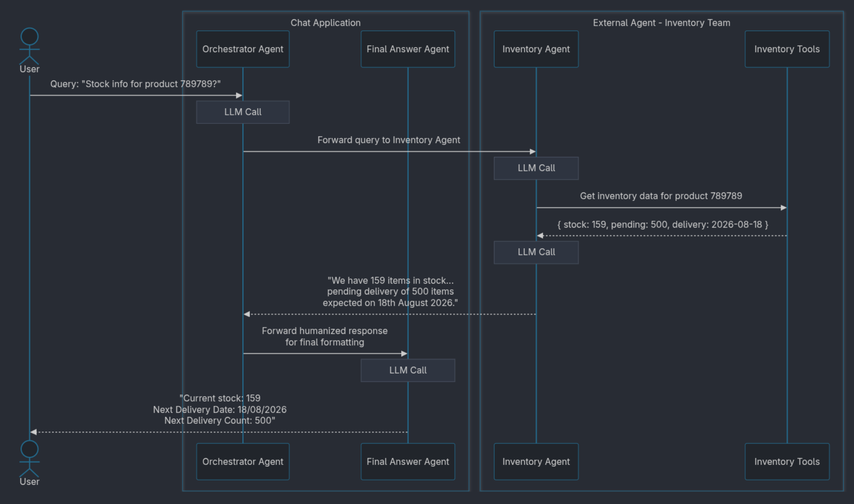Click the "External Agent - Inventory Team" group title
The image size is (854, 504).
[x=662, y=23]
